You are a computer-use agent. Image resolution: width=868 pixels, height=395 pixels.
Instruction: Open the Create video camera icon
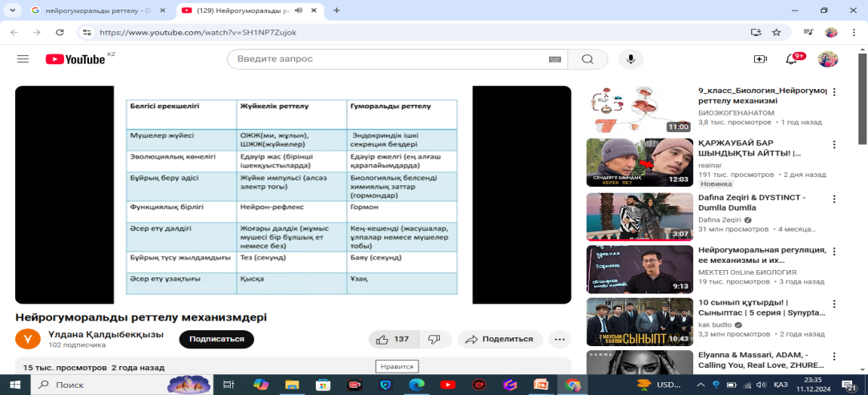[x=760, y=59]
